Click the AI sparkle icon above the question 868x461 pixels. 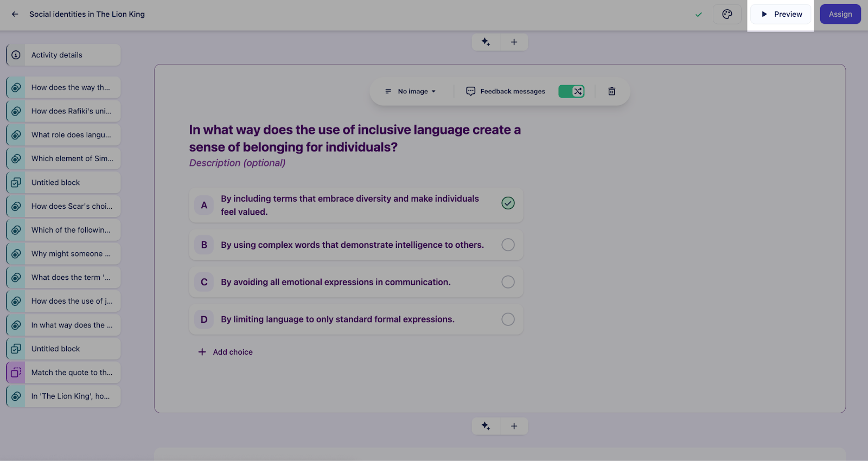click(x=486, y=42)
